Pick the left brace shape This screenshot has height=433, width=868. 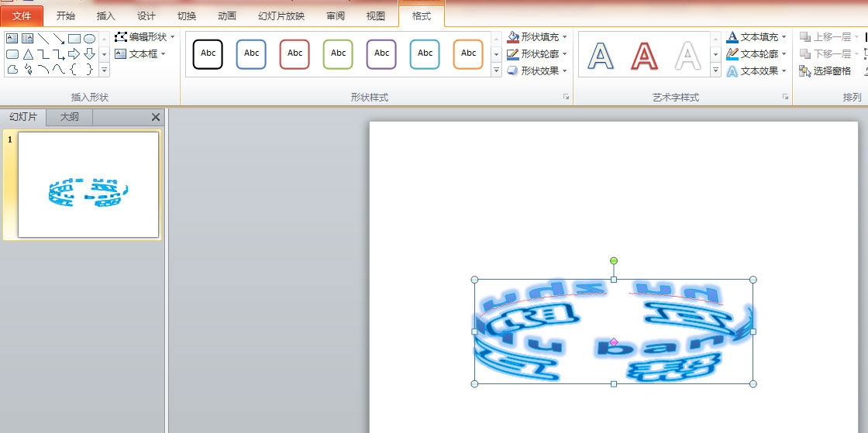74,70
